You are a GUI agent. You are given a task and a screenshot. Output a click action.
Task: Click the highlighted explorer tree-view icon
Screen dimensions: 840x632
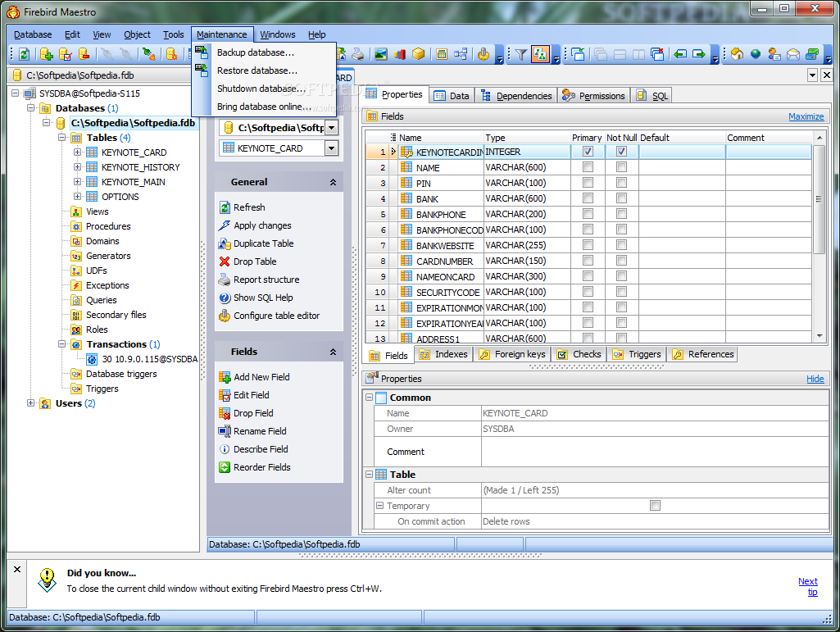coord(540,54)
